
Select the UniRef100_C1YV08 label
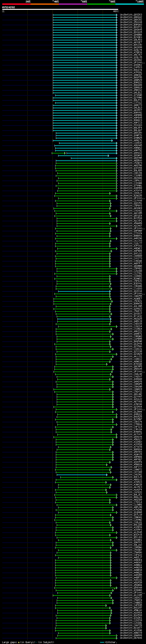(131, 201)
